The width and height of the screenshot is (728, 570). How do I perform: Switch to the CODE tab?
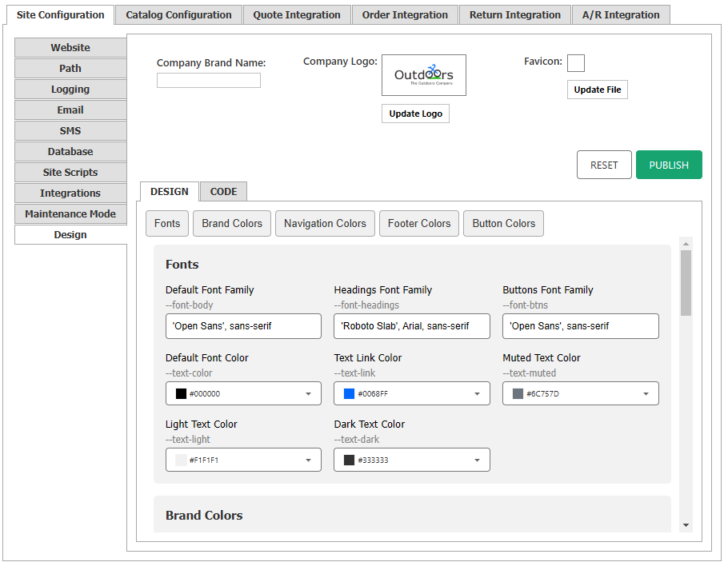[x=223, y=192]
